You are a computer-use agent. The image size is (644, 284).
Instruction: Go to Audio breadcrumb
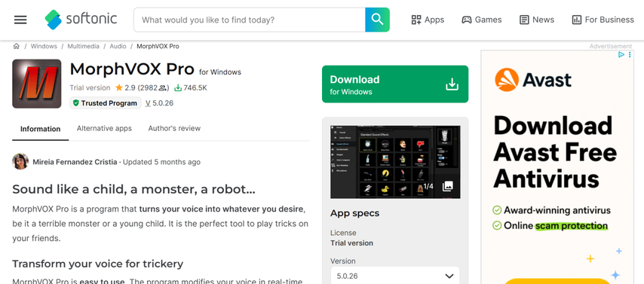click(x=118, y=47)
